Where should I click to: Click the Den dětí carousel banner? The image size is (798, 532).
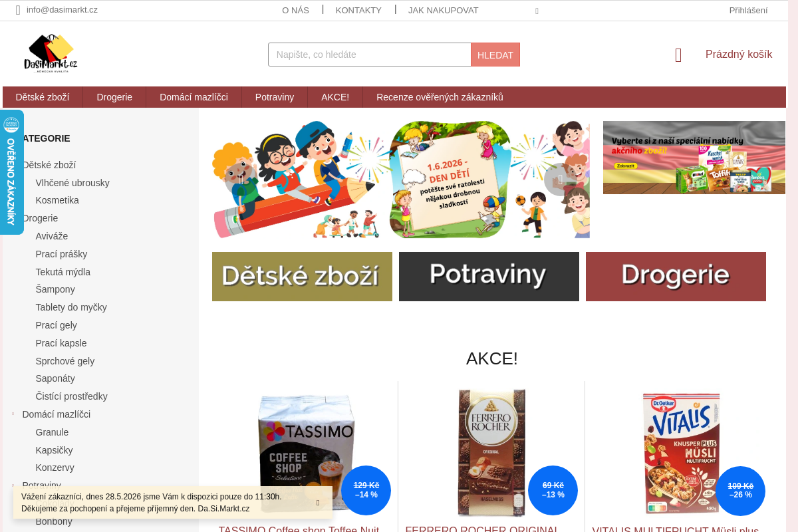click(x=401, y=180)
